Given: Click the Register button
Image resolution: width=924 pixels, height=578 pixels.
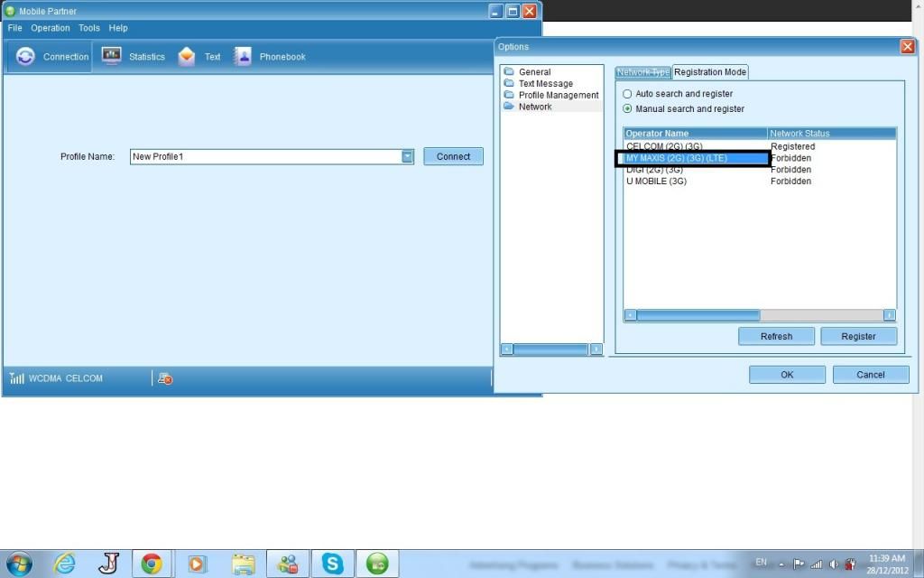Looking at the screenshot, I should coord(858,336).
